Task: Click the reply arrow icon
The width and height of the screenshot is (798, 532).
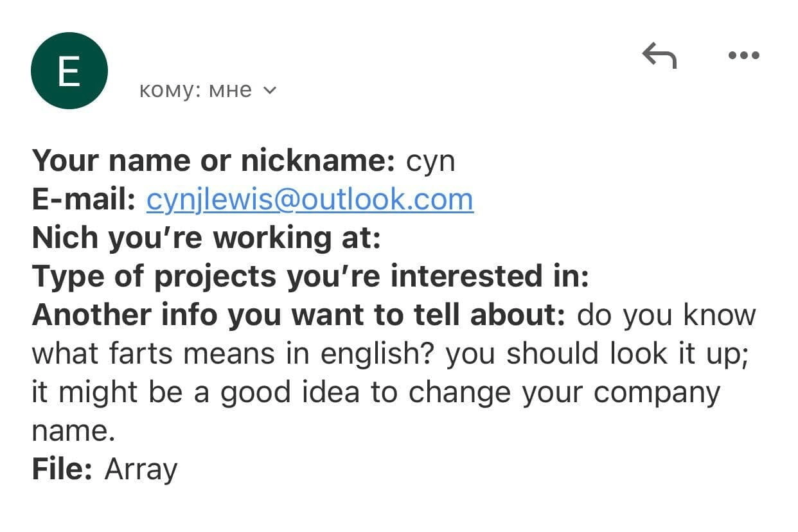Action: (x=659, y=56)
